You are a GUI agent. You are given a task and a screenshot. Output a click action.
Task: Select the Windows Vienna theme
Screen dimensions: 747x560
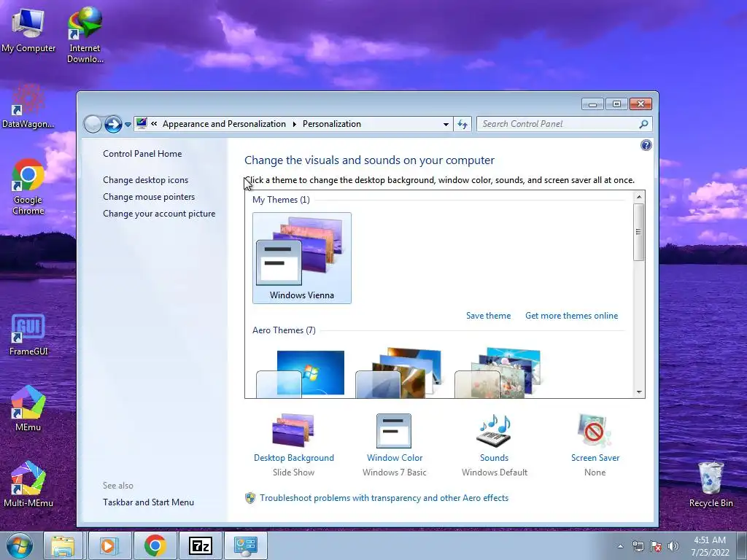pos(301,258)
